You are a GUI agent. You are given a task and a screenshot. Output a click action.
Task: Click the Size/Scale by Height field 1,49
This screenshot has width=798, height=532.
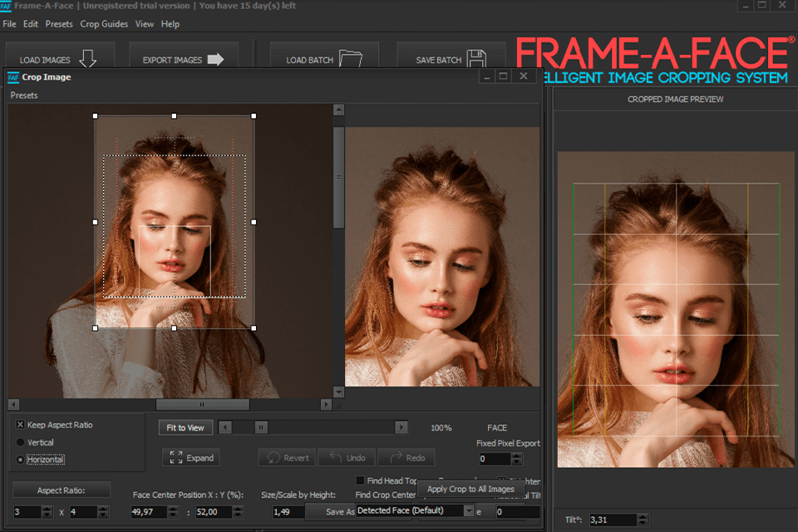click(x=288, y=512)
